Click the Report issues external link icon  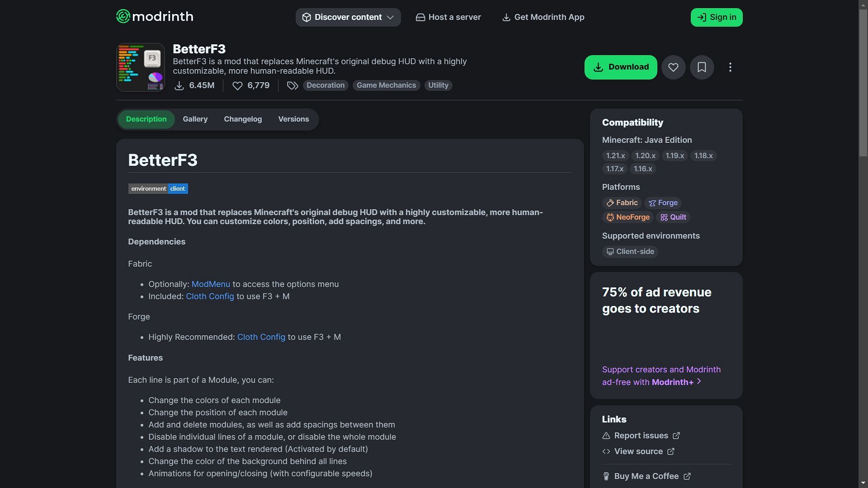(677, 436)
